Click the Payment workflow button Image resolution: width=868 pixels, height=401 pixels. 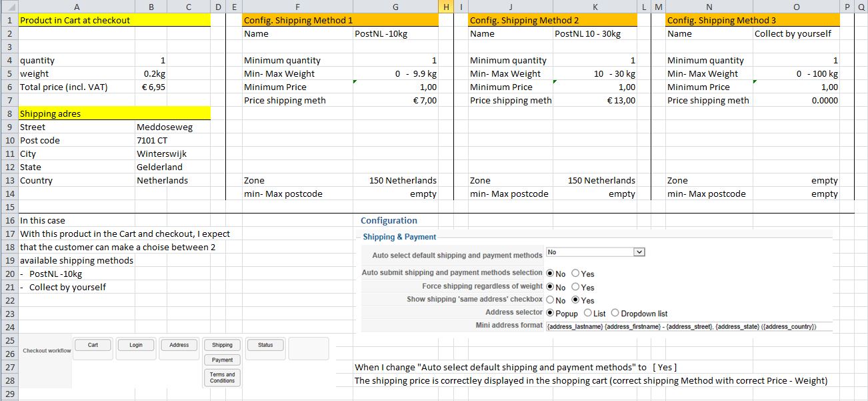[x=222, y=360]
